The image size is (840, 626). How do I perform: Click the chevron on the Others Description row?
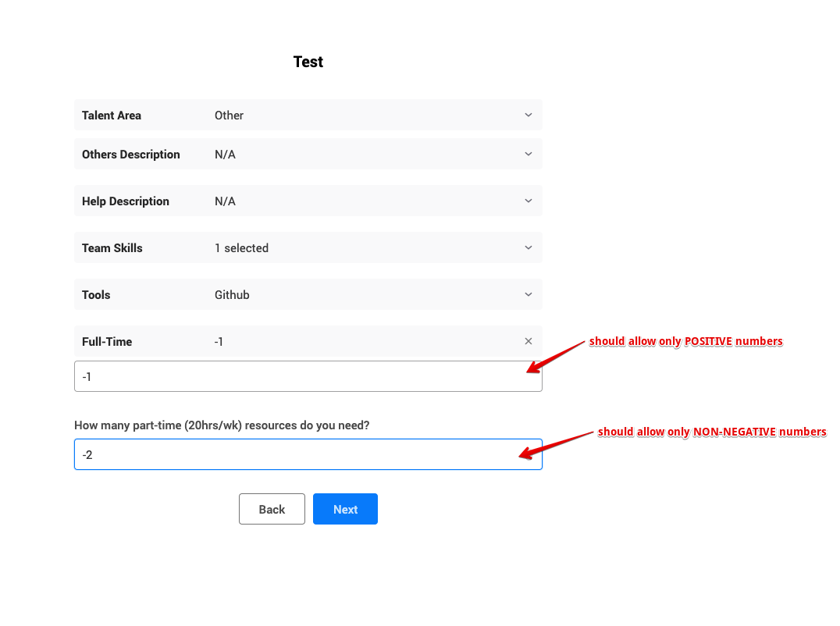[x=529, y=154]
